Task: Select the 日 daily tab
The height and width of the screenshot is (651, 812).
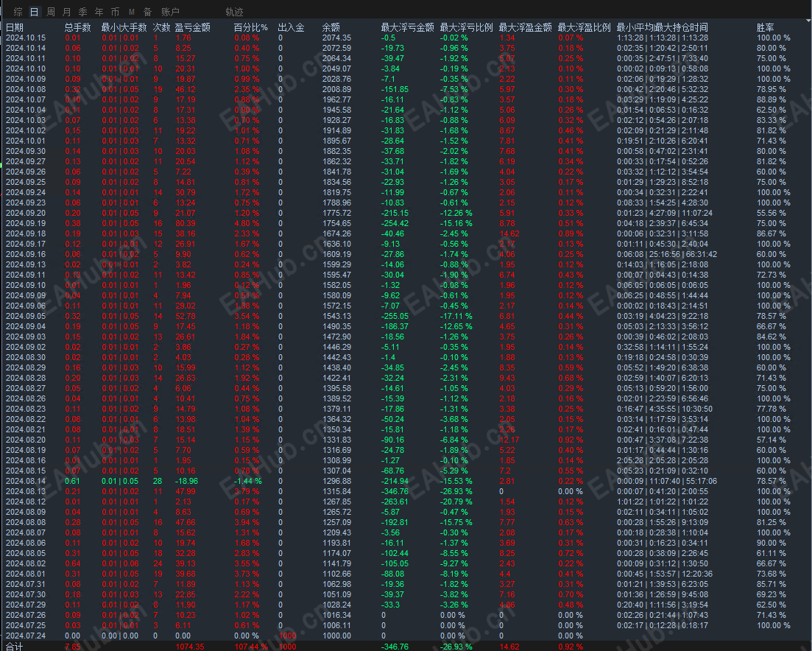Action: coord(34,11)
